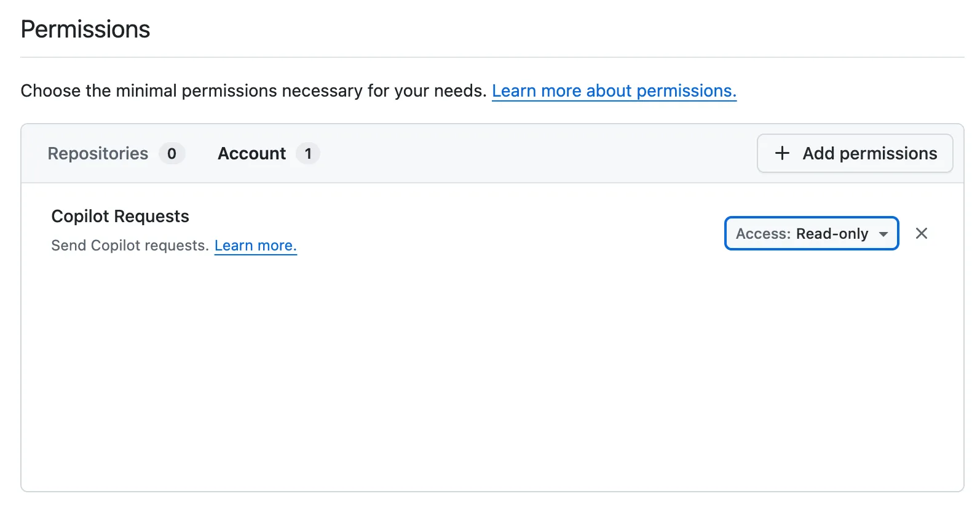Click the Account count badge showing 1
Viewport: 980px width, 512px height.
tap(308, 153)
